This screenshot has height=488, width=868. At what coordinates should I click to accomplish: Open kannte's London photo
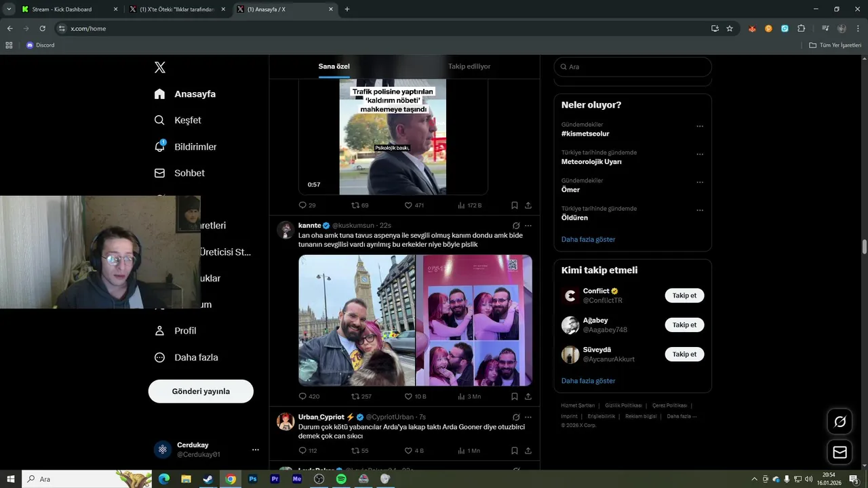click(357, 320)
